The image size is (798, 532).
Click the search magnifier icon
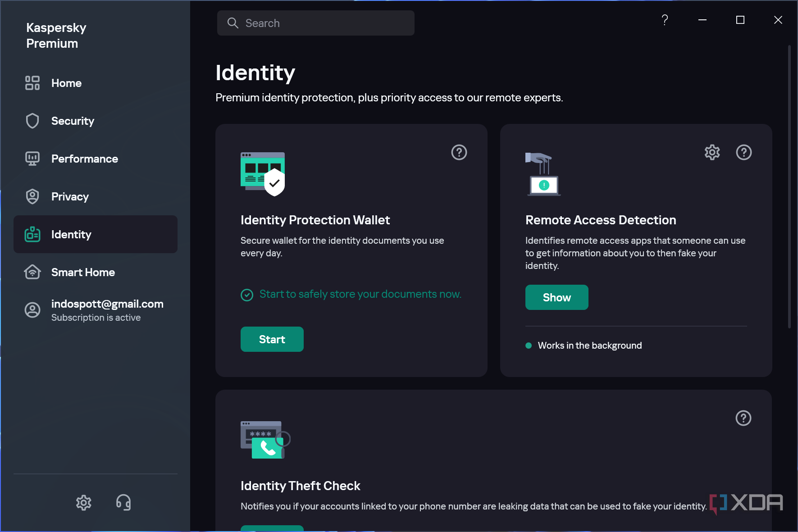[233, 23]
